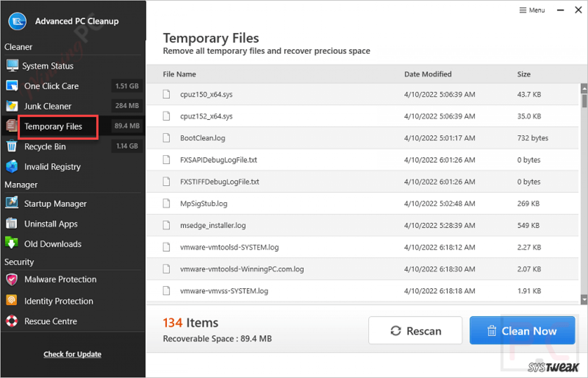Click the 4/10/2022 6:18:30 AM date cell
This screenshot has width=588, height=378.
coord(439,269)
